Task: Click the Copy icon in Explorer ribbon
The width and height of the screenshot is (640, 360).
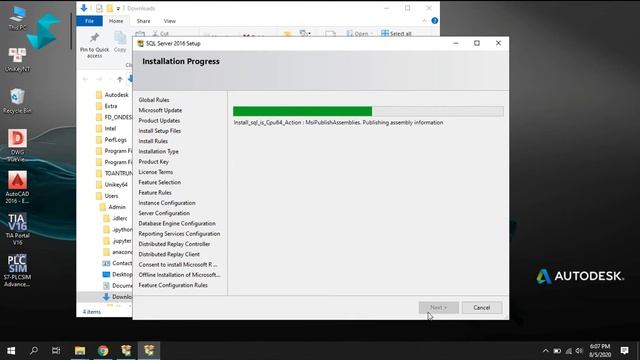Action: click(x=120, y=42)
